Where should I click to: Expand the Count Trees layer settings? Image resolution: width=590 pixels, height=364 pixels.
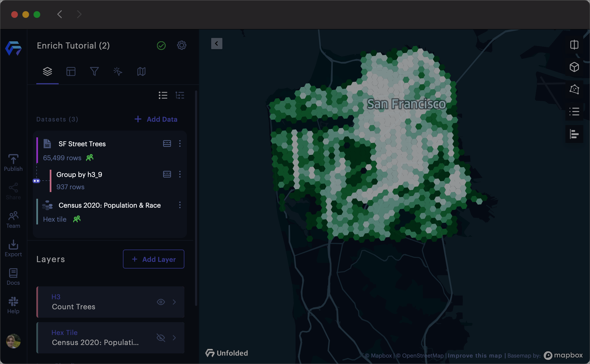click(174, 302)
